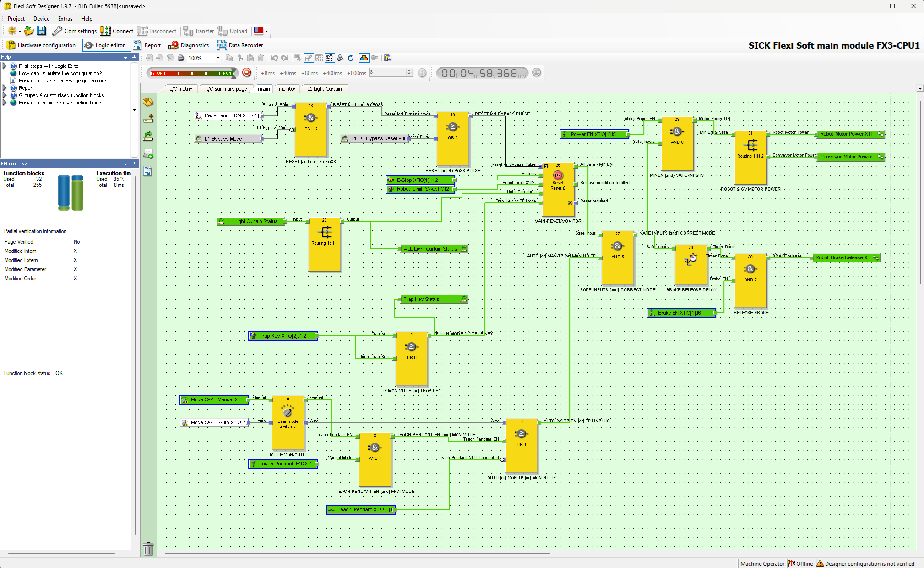Click the trash bin icon at bottom-left of canvas

[148, 548]
